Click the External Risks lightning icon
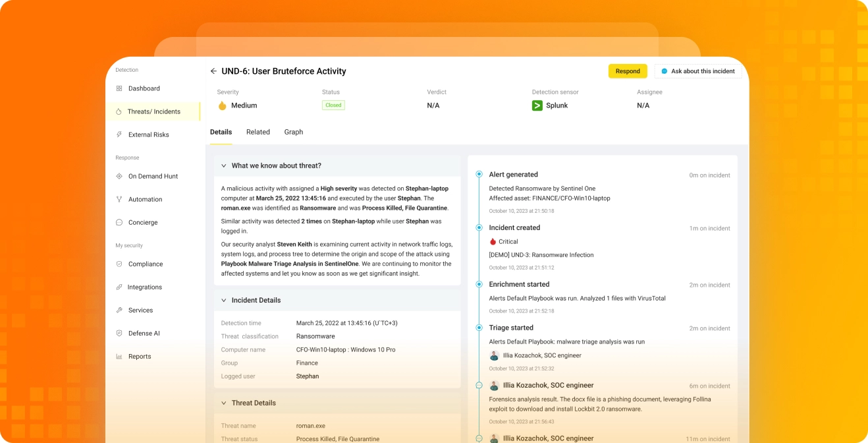The width and height of the screenshot is (868, 443). tap(119, 134)
